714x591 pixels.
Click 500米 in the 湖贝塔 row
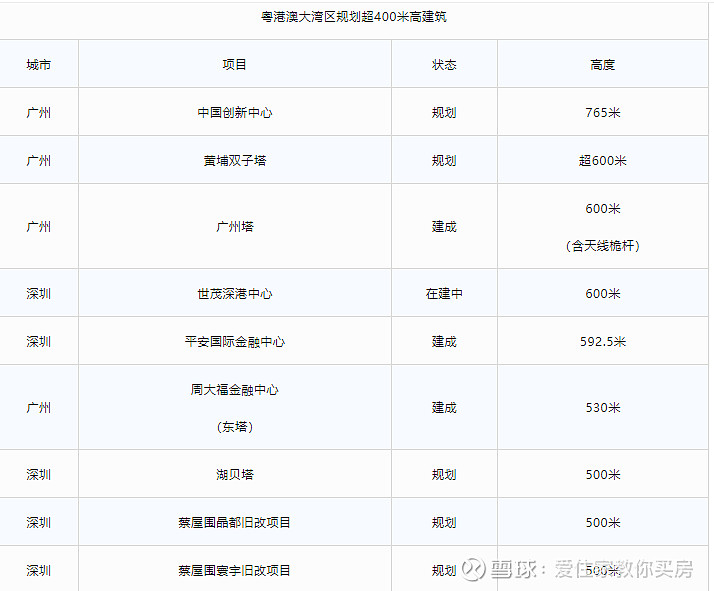[602, 474]
